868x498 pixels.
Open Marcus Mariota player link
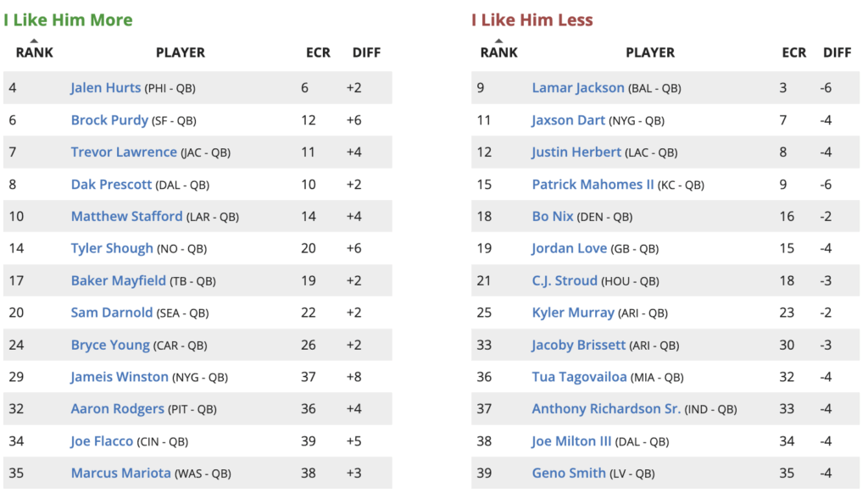click(x=120, y=473)
